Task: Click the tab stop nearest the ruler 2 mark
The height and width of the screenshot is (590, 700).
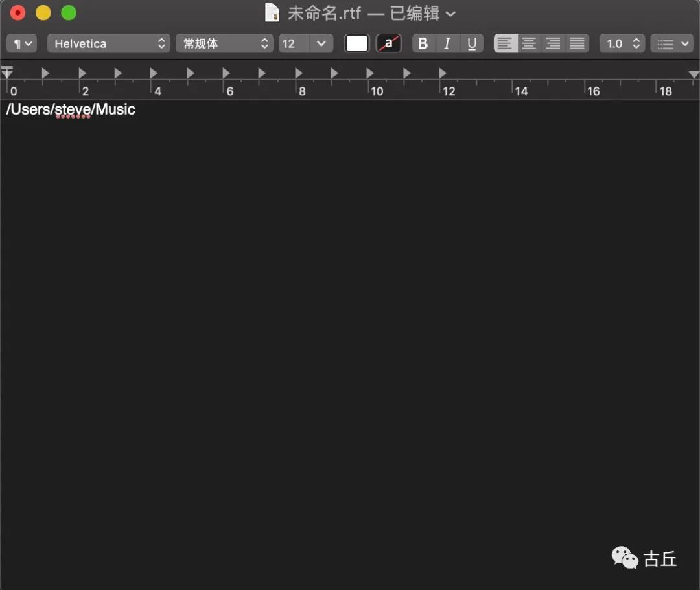Action: [x=82, y=73]
